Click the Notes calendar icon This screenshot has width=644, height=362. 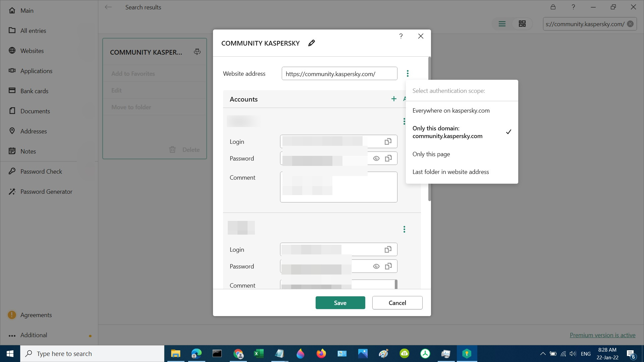coord(12,151)
